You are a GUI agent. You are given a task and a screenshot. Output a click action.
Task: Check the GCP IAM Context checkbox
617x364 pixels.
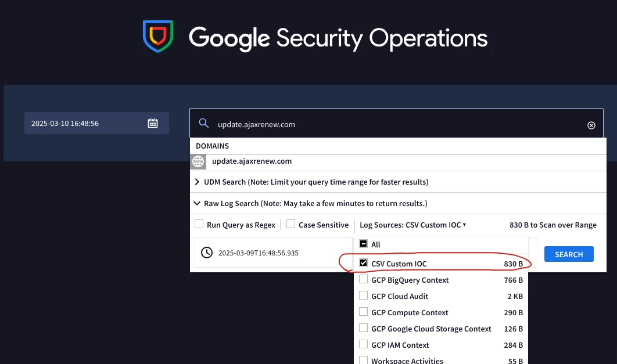(364, 344)
